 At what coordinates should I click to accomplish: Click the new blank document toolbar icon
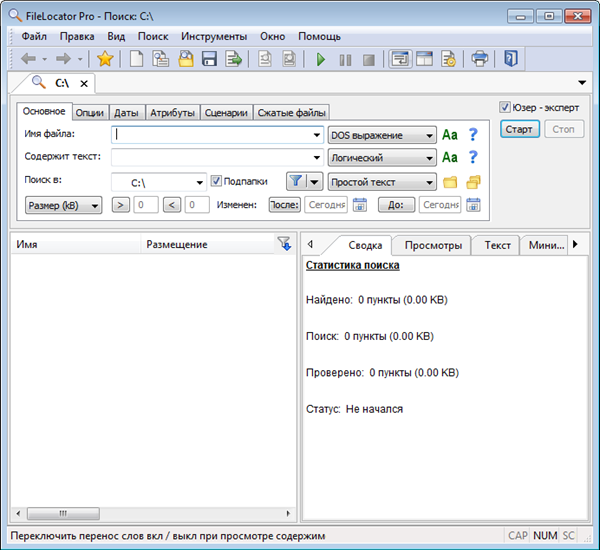(137, 59)
